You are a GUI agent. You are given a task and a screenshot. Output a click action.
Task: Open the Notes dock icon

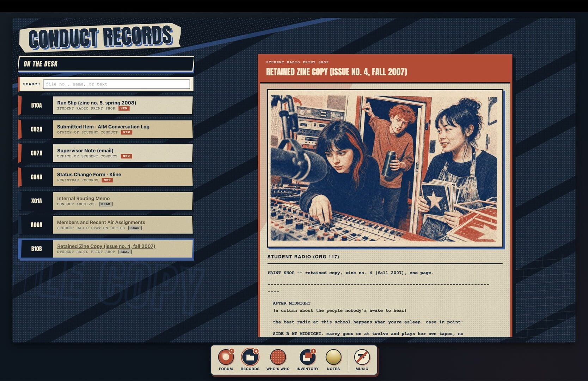(x=333, y=357)
